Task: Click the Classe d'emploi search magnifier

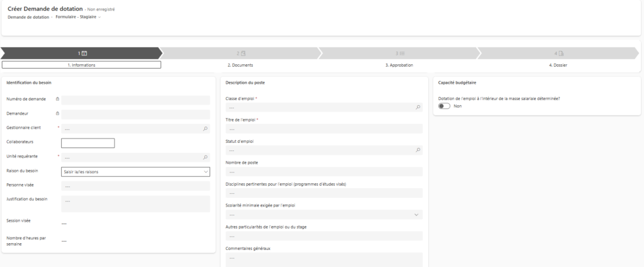Action: (418, 108)
